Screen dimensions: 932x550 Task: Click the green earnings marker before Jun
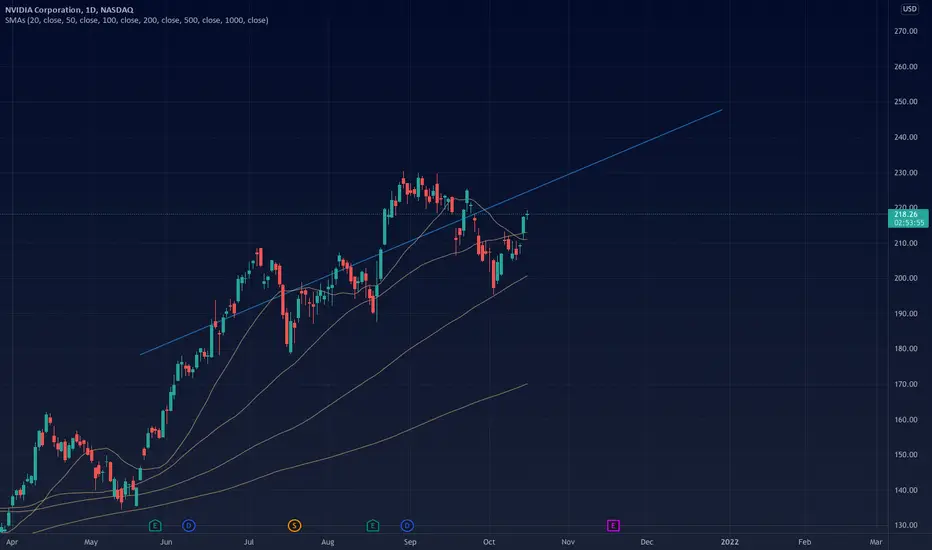click(x=155, y=526)
